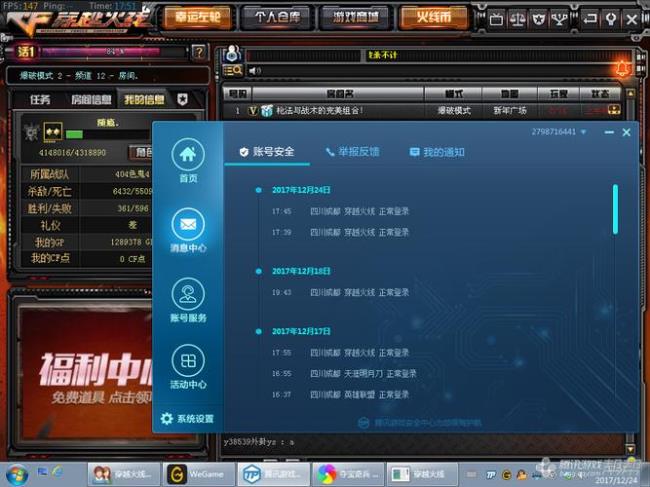Screen dimensions: 650x487
Task: Click the 16:55 天涯明月刀 login entry
Action: point(344,373)
